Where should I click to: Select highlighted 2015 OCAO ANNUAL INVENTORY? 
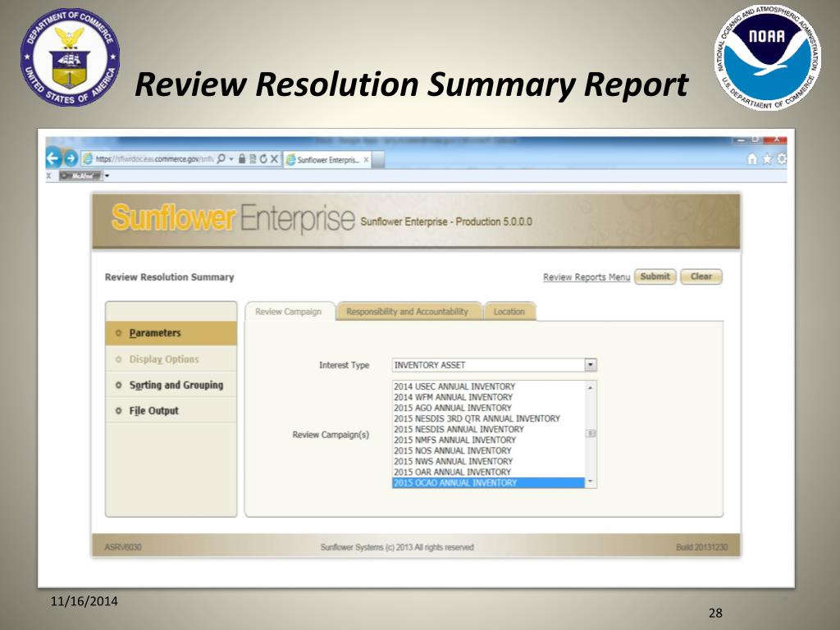[489, 482]
